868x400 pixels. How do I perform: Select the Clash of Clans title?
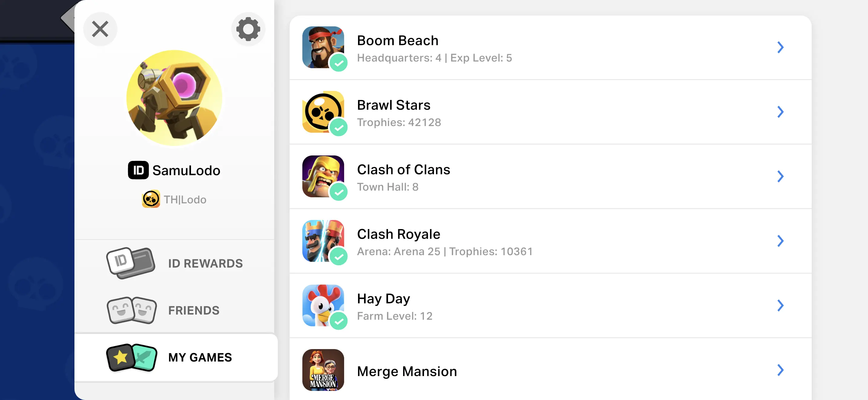tap(403, 169)
